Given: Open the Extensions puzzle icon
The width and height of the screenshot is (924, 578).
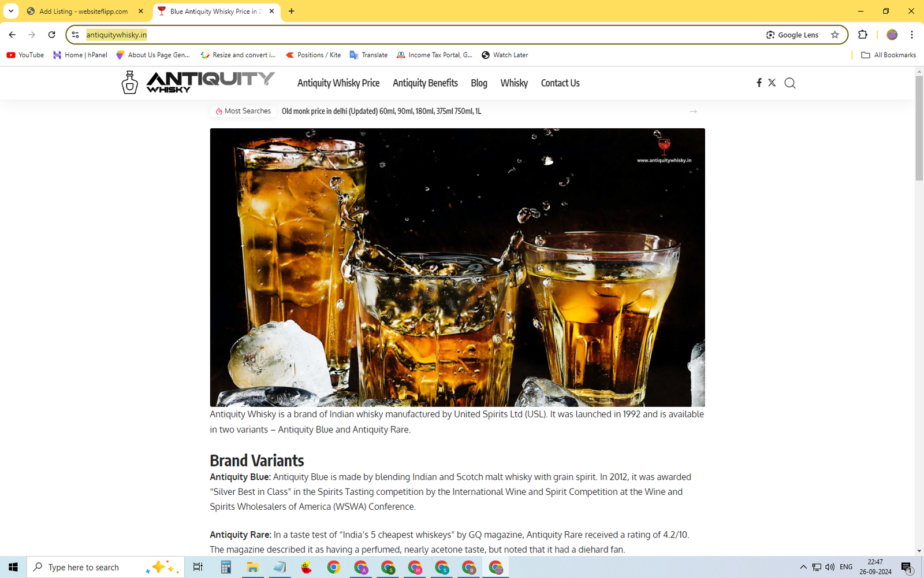Looking at the screenshot, I should pyautogui.click(x=863, y=35).
